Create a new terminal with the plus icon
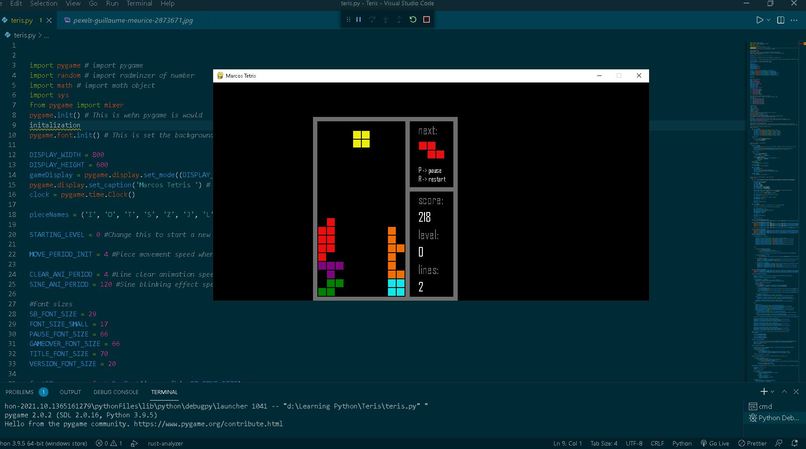 pyautogui.click(x=763, y=392)
